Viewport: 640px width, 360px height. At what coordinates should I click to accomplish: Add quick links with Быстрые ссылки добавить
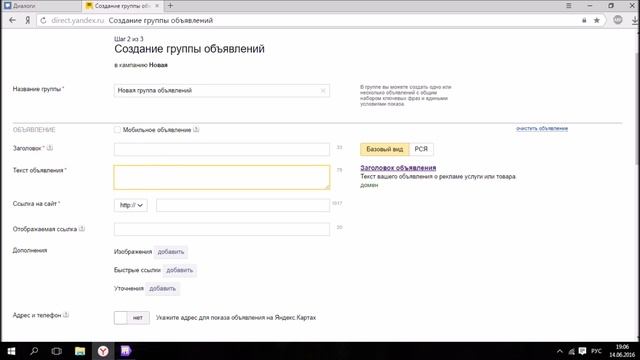tap(179, 270)
